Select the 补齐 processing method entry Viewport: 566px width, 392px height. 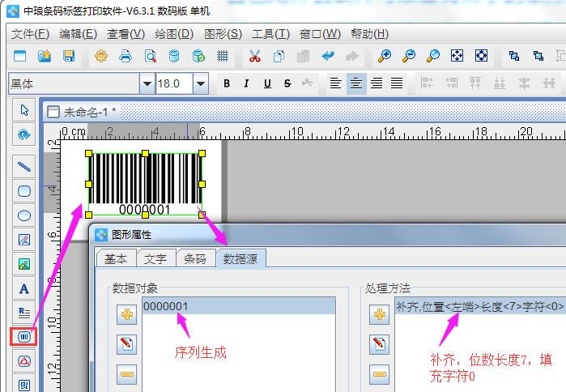480,306
